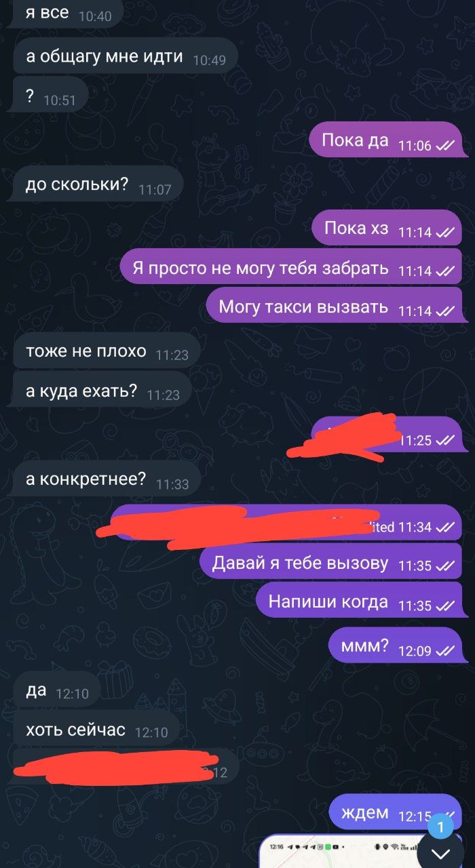Viewport: 475px width, 868px height.
Task: Select the 'Пока да' message bubble
Action: click(385, 140)
